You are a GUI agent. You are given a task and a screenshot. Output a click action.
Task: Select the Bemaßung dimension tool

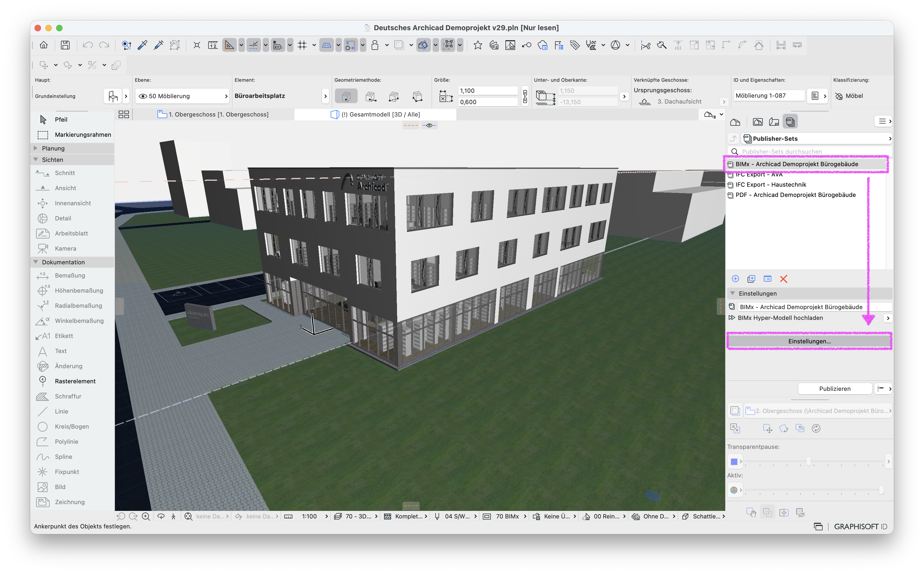[72, 276]
